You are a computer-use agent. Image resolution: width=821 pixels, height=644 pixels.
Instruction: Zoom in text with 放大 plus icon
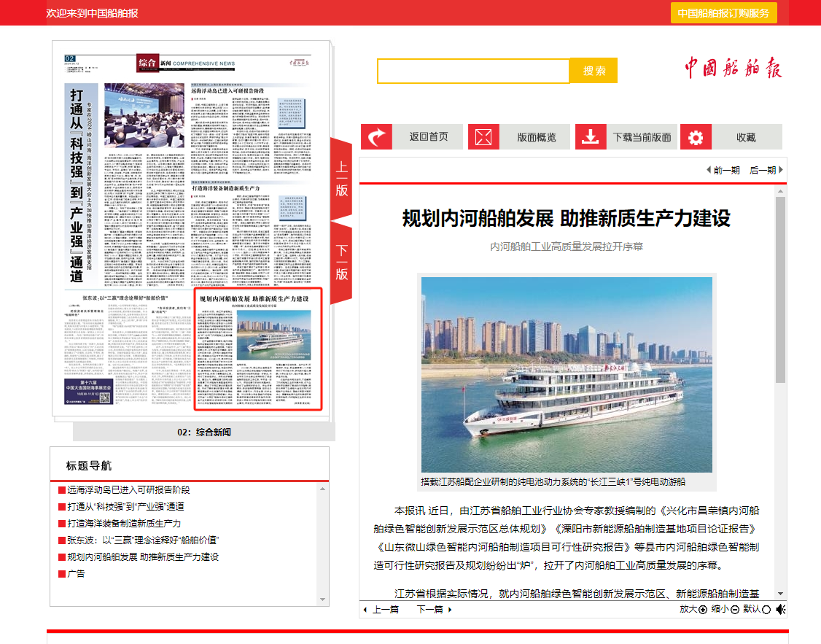(x=703, y=609)
